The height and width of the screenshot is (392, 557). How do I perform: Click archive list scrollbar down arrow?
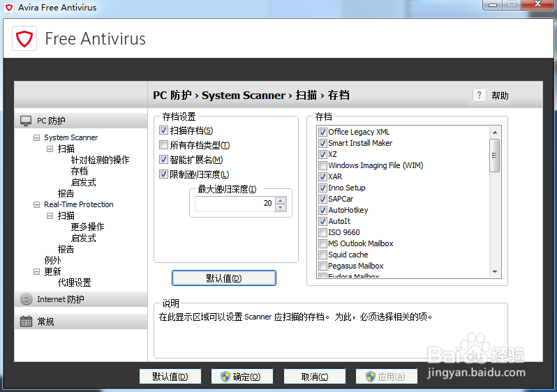point(495,272)
